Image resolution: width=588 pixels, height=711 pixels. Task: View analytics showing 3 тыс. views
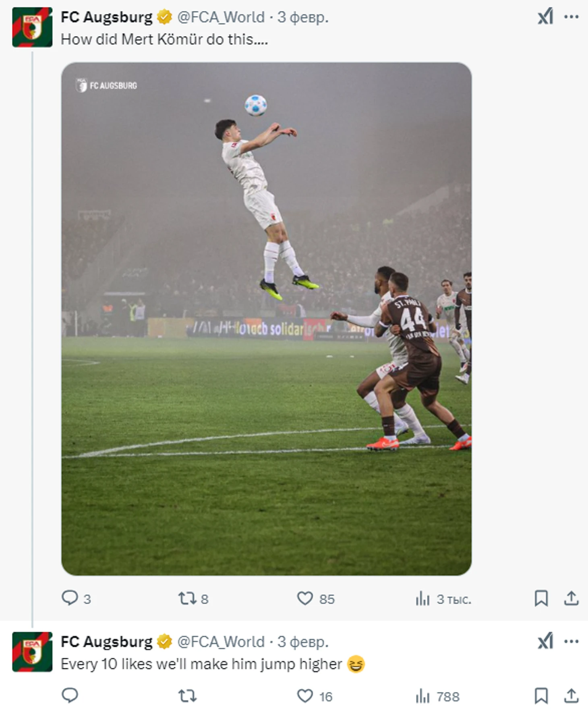[x=423, y=599]
